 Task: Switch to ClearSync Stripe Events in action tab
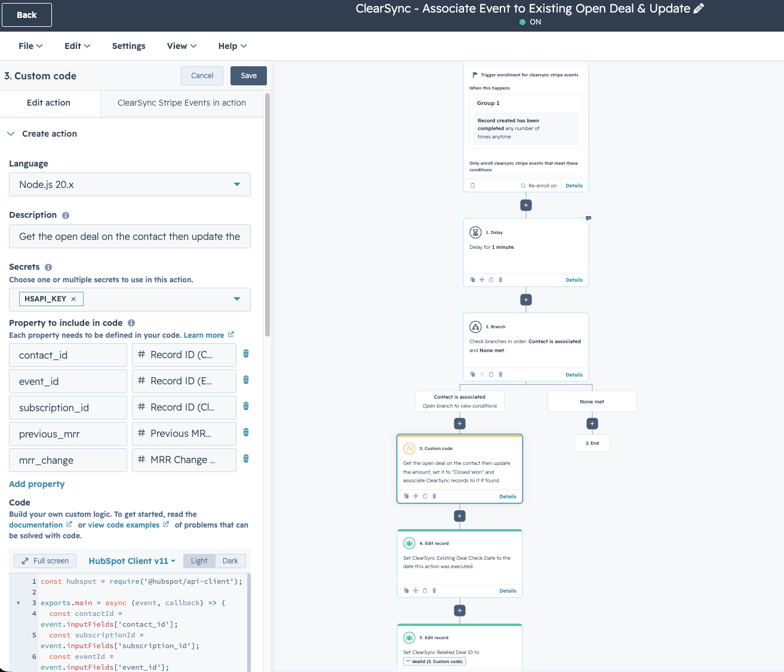click(182, 103)
